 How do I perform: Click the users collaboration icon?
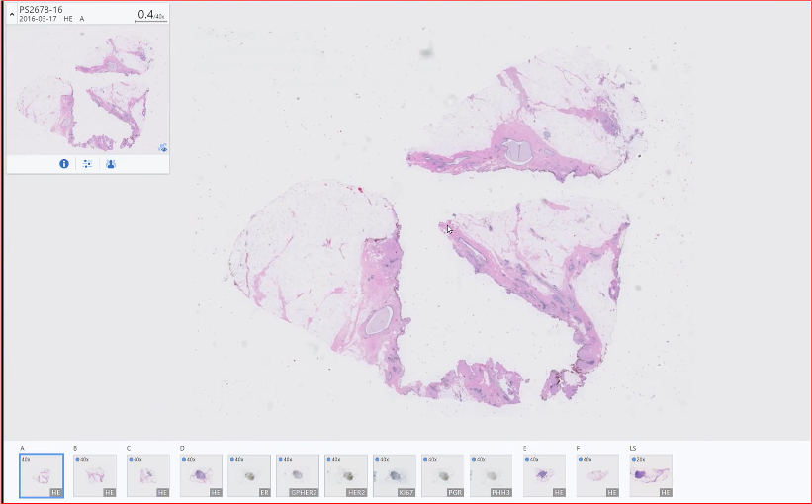(x=111, y=164)
